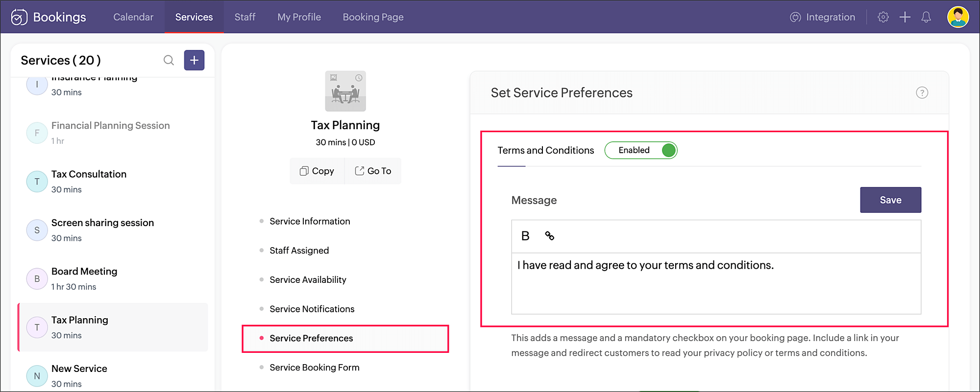Click the Message label
This screenshot has width=980, height=392.
tap(534, 200)
